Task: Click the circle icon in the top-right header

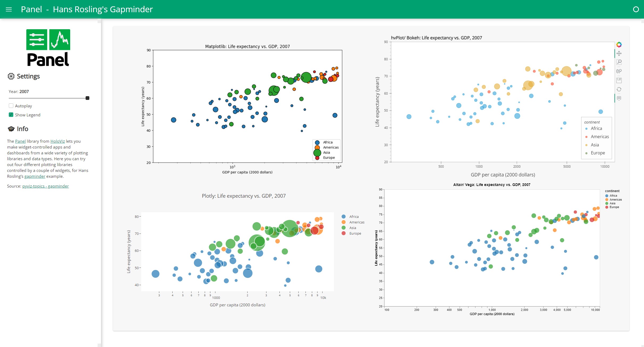Action: pos(636,9)
